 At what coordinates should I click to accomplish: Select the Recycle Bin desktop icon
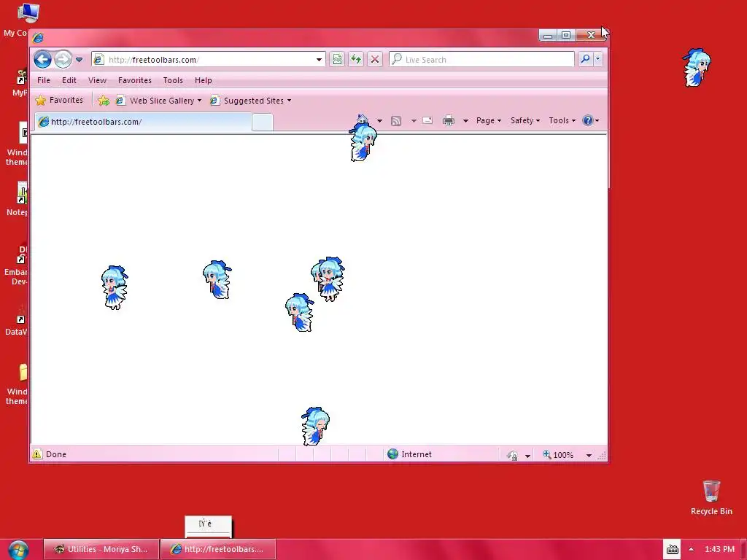point(711,497)
